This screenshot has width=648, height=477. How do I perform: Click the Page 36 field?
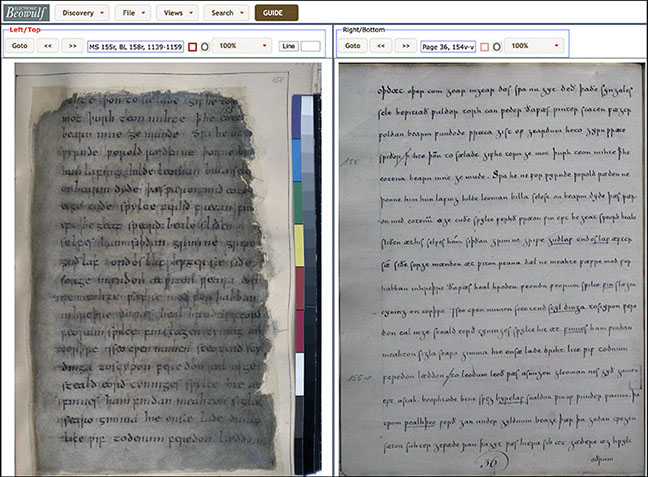[x=448, y=47]
